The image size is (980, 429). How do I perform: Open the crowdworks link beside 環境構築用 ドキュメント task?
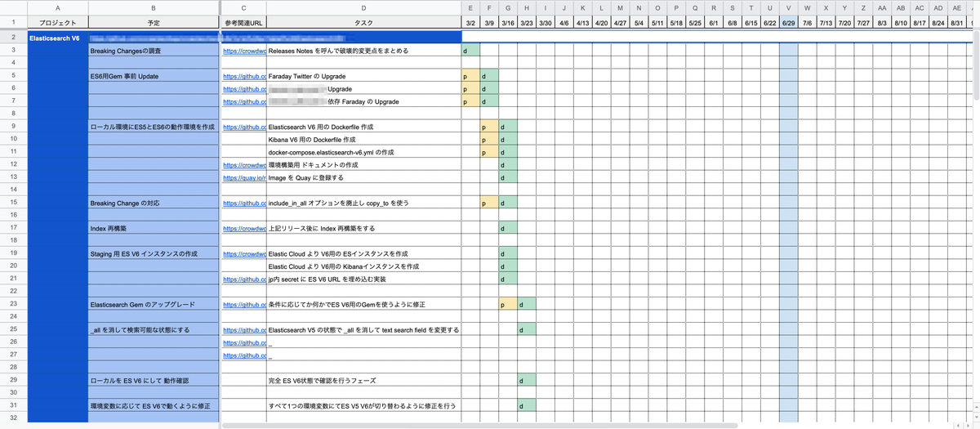tap(244, 165)
